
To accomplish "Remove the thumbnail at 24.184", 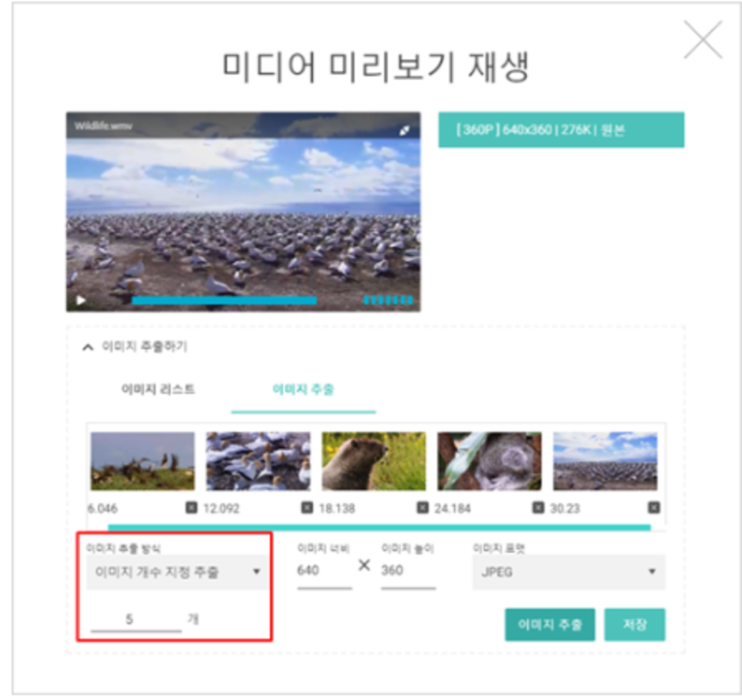I will pyautogui.click(x=538, y=508).
